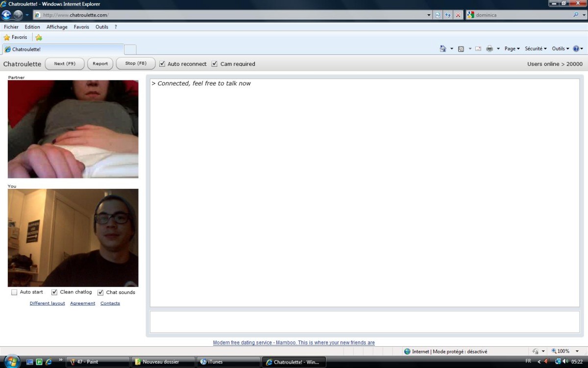Screen dimensions: 588x368
Task: Open a new blank tab
Action: [130, 50]
